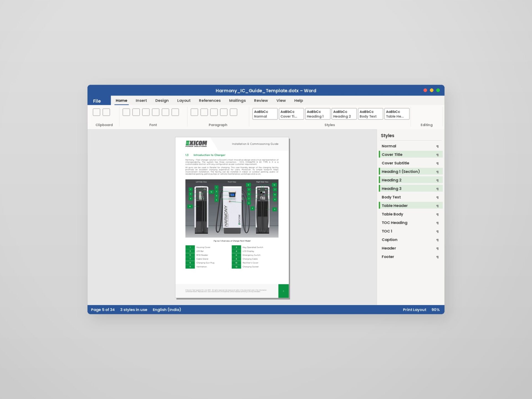Click Print Layout in the status bar
The width and height of the screenshot is (532, 399).
[415, 310]
